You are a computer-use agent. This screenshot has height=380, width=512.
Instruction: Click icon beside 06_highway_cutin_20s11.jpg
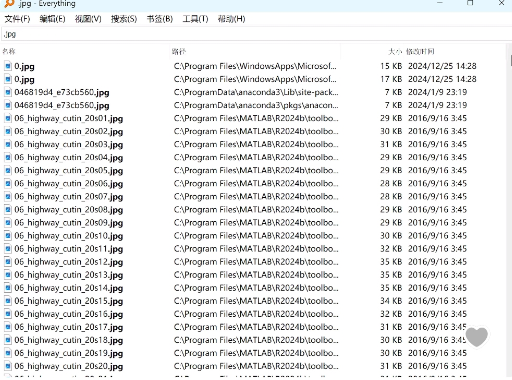pyautogui.click(x=8, y=249)
